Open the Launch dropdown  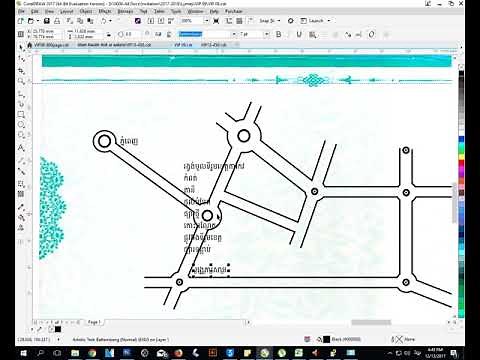315,21
